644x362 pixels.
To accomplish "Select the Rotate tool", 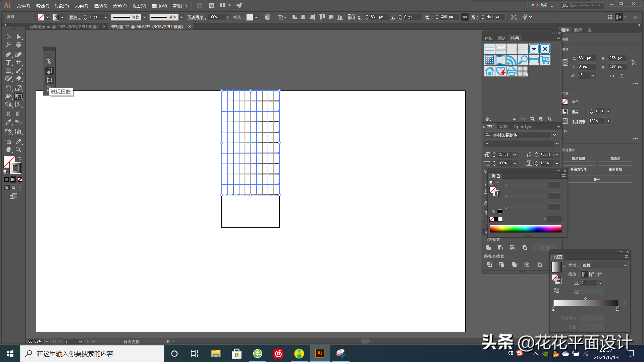I will tap(8, 88).
